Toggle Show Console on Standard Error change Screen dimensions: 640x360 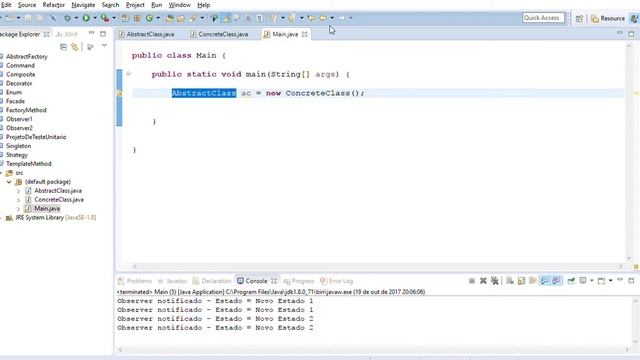(x=556, y=281)
